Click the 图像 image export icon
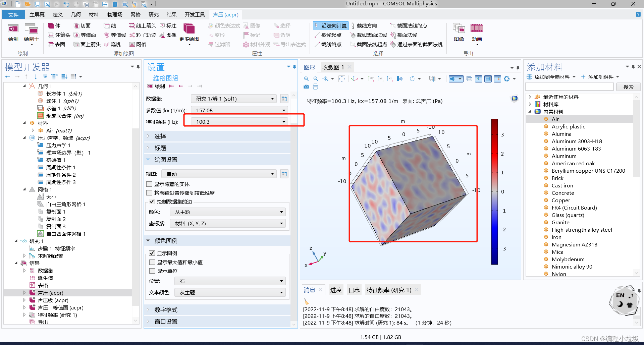Viewport: 644px width, 345px height. pos(459,33)
